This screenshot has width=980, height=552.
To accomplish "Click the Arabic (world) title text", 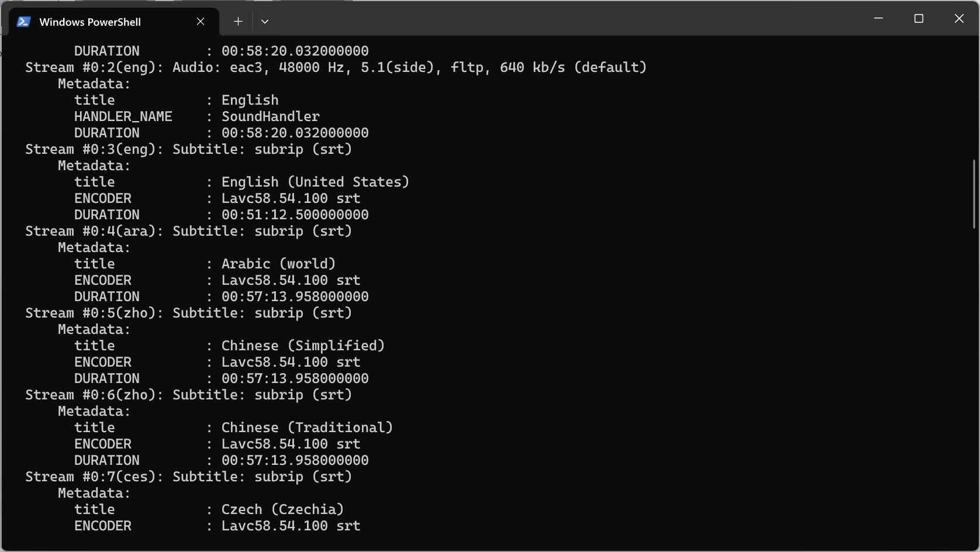I will (x=278, y=264).
